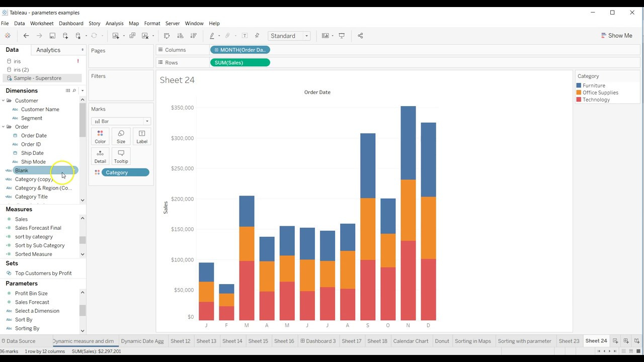This screenshot has height=362, width=644.
Task: Select the Sample - Superstore data source
Action: tap(42, 78)
